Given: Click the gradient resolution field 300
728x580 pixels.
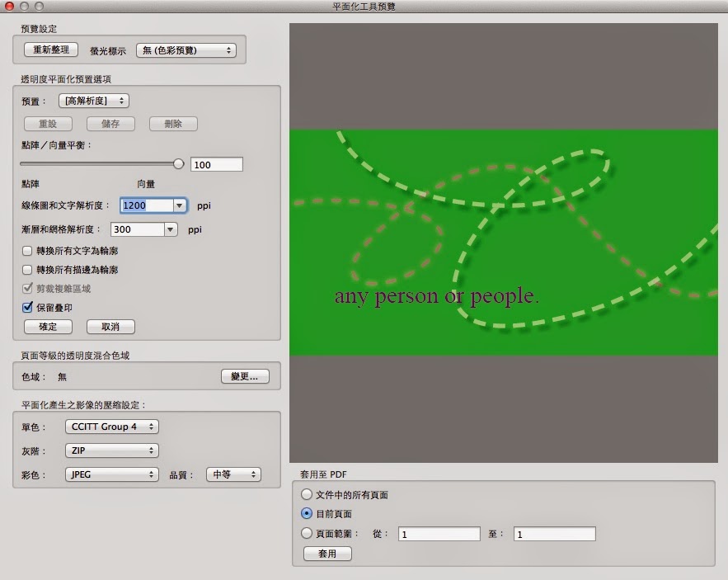Looking at the screenshot, I should 138,229.
